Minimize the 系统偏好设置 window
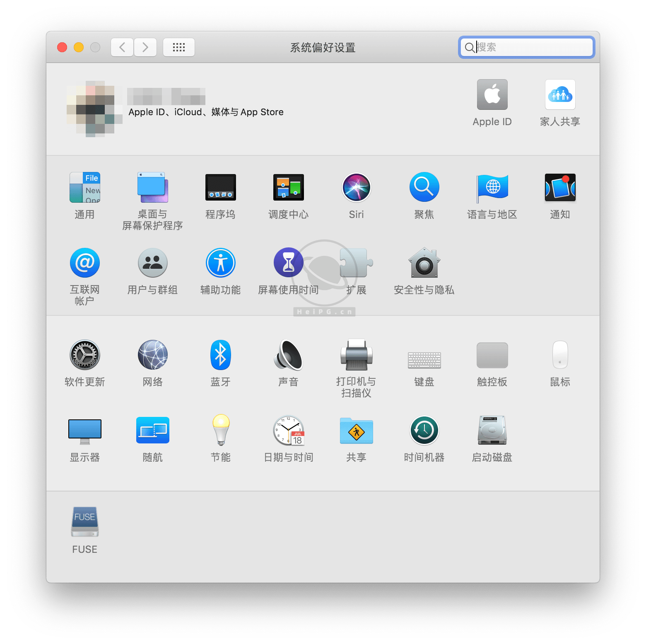Image resolution: width=646 pixels, height=644 pixels. click(79, 47)
